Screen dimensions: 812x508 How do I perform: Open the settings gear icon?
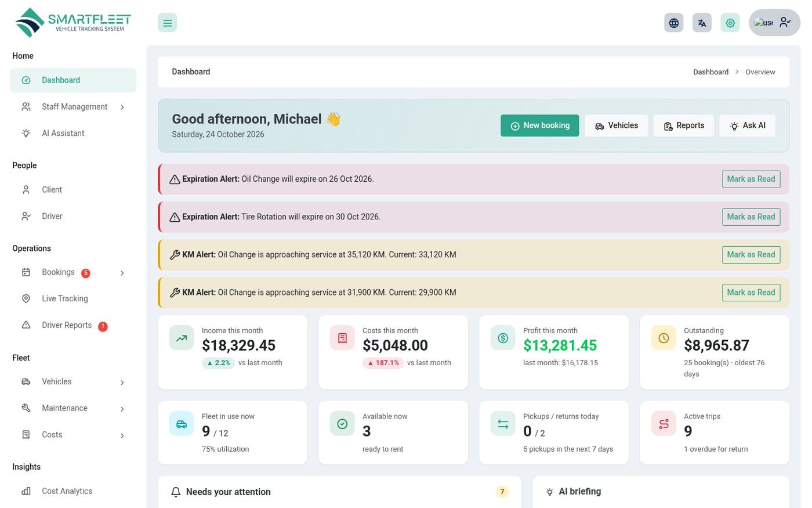click(x=730, y=23)
